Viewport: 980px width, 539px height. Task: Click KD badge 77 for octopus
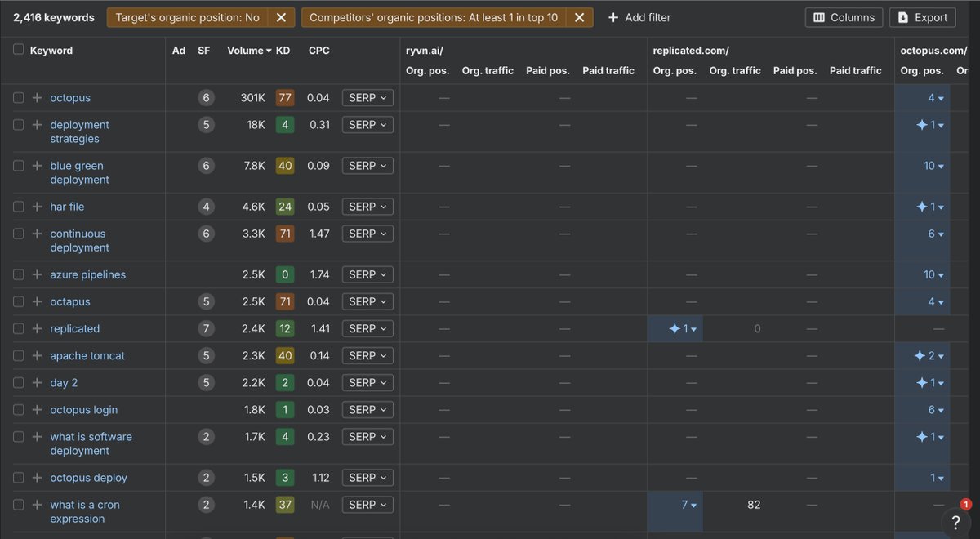pyautogui.click(x=285, y=98)
